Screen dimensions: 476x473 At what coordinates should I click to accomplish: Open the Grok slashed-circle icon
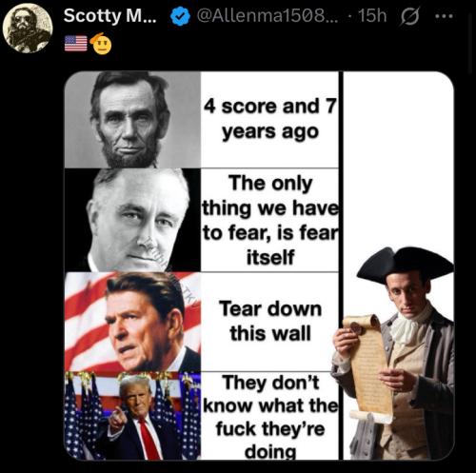pyautogui.click(x=409, y=16)
